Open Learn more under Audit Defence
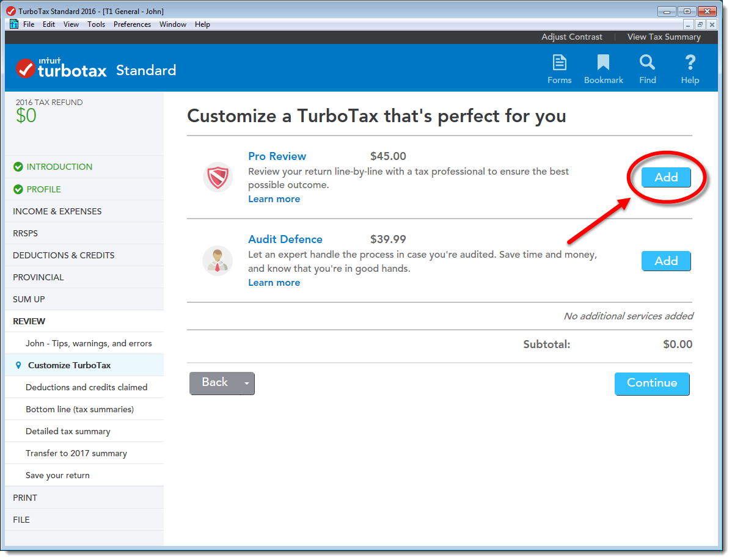 (274, 283)
